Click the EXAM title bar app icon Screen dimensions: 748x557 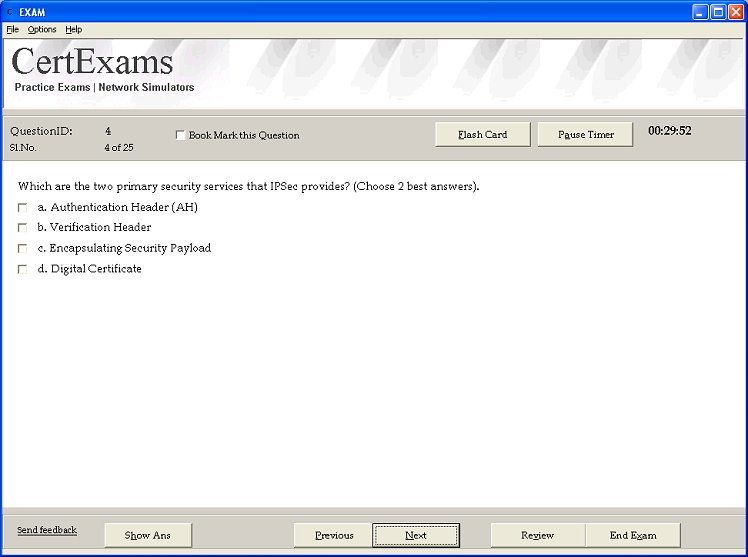(x=10, y=11)
